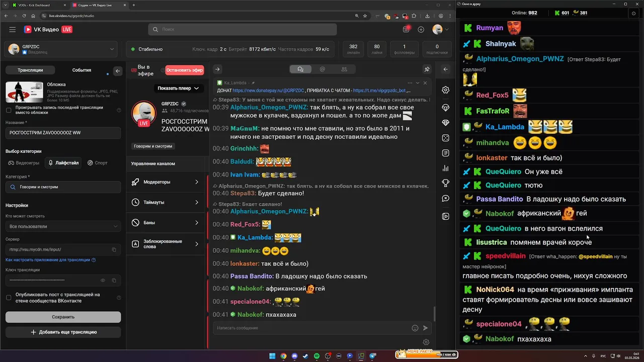The width and height of the screenshot is (644, 362).
Task: Select the Лайфстайл category type
Action: click(63, 163)
